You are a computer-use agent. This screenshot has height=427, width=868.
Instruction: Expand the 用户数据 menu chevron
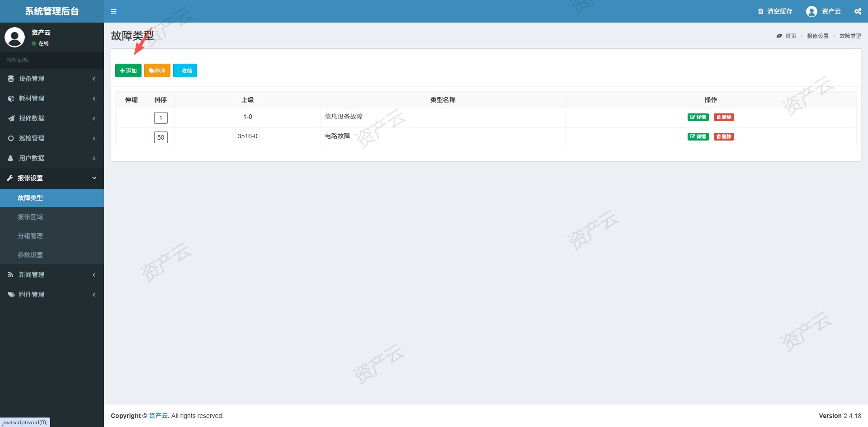coord(94,158)
